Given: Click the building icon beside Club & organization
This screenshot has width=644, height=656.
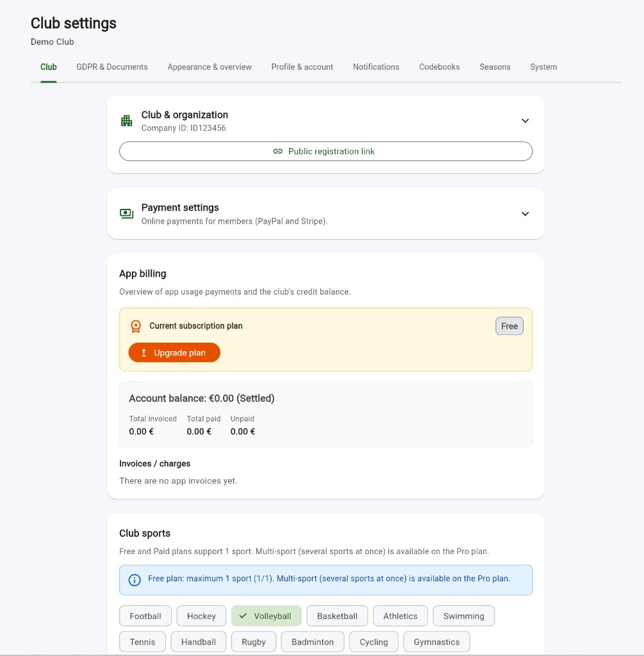Looking at the screenshot, I should pyautogui.click(x=126, y=121).
